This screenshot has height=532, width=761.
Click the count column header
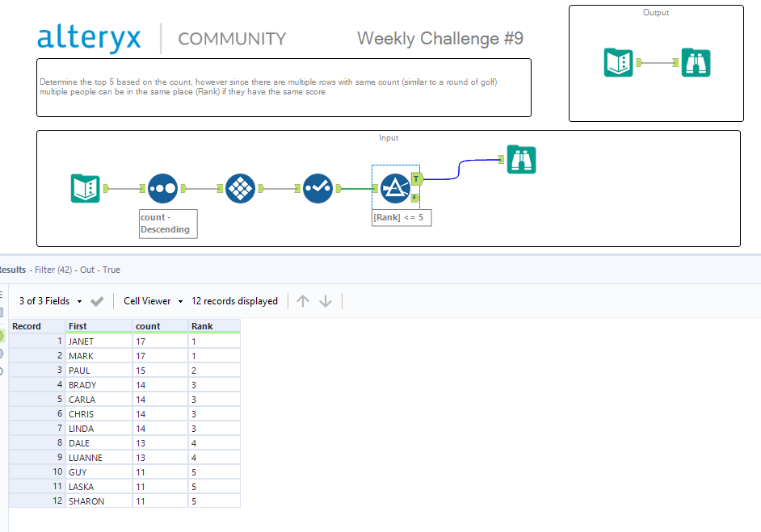click(160, 326)
